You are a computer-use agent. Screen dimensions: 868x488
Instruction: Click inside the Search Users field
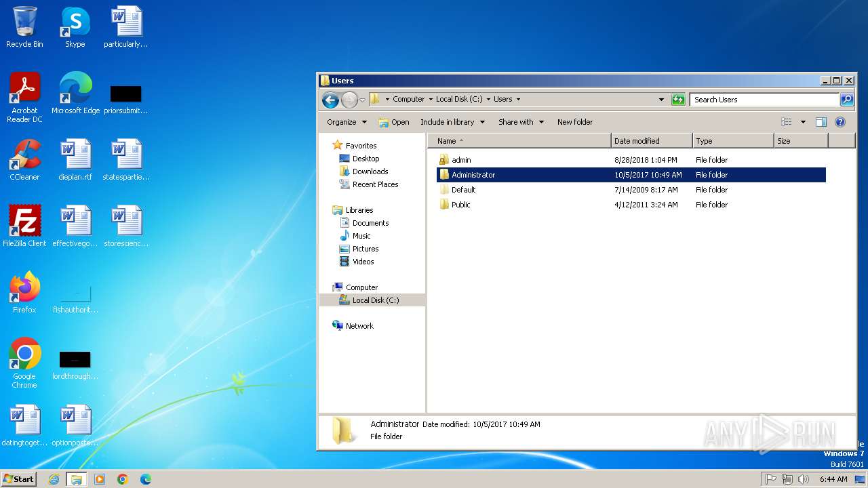764,100
